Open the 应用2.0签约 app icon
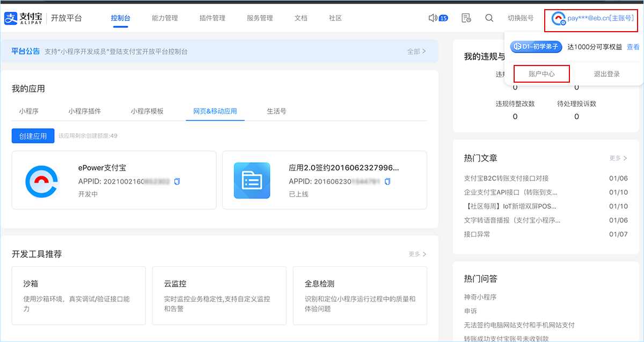Image resolution: width=644 pixels, height=342 pixels. point(252,180)
